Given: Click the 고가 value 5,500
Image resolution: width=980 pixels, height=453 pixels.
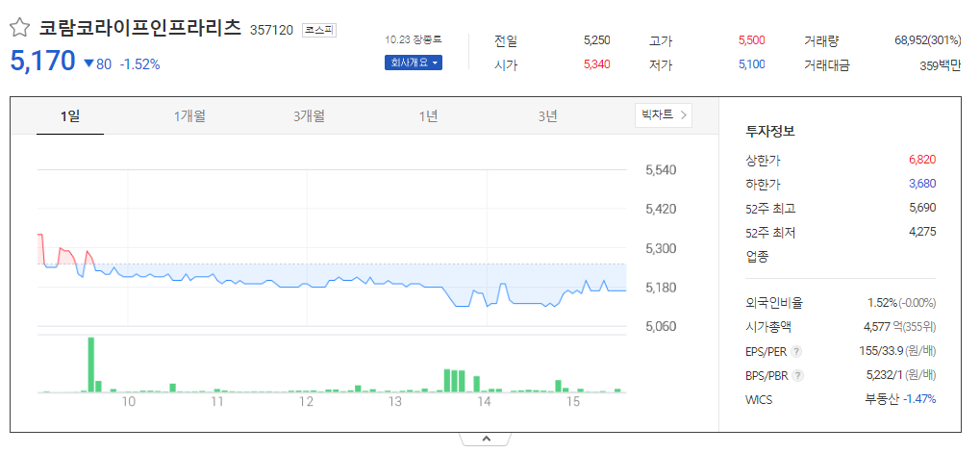Looking at the screenshot, I should pos(751,40).
